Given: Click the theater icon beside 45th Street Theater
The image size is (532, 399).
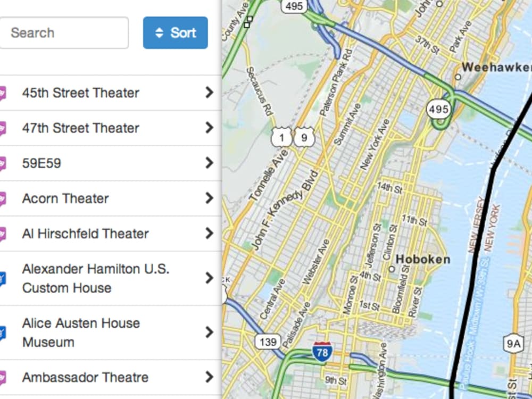Looking at the screenshot, I should [2, 93].
